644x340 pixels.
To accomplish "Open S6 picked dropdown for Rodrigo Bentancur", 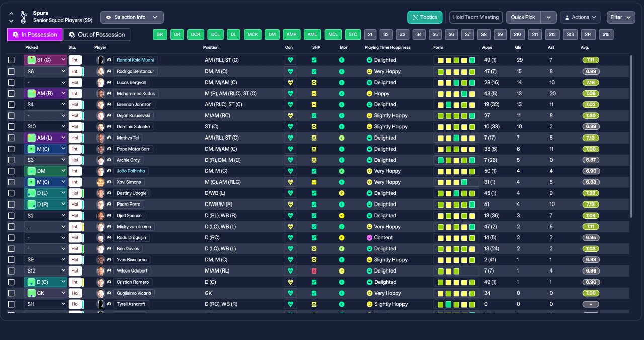I will [x=46, y=72].
